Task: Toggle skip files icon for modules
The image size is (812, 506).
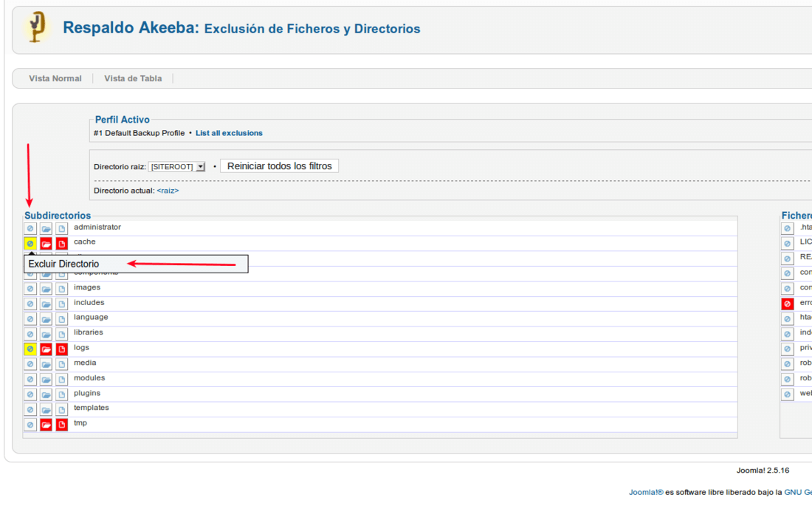Action: pyautogui.click(x=61, y=379)
